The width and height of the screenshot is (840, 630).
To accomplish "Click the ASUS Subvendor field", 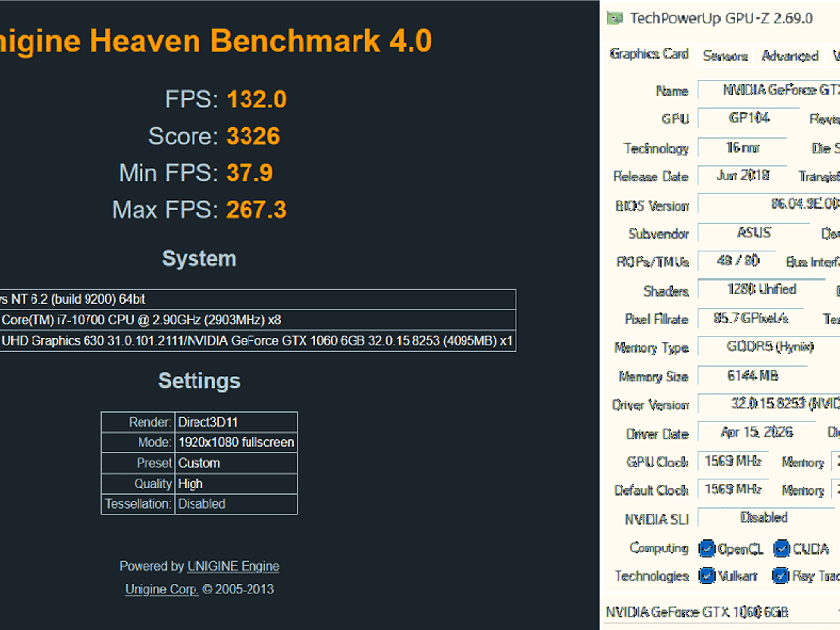I will pyautogui.click(x=754, y=233).
